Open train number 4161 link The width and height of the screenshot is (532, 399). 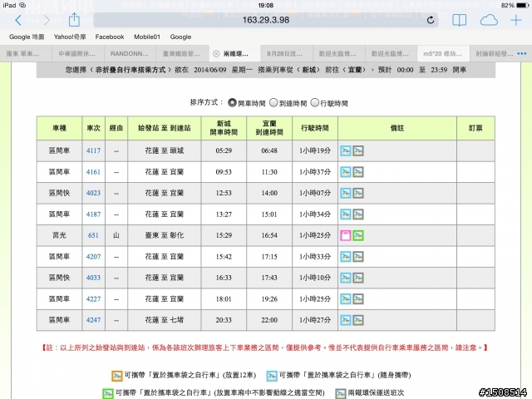93,172
